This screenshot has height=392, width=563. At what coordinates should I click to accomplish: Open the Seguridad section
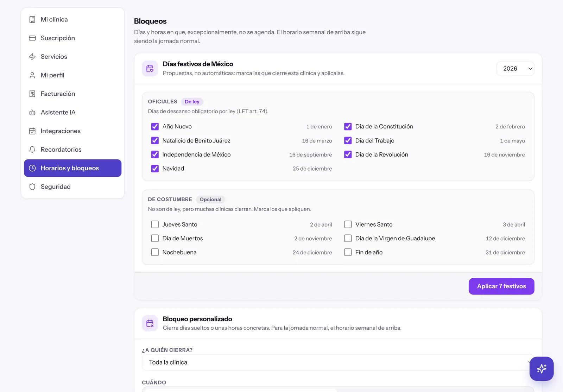click(x=72, y=186)
